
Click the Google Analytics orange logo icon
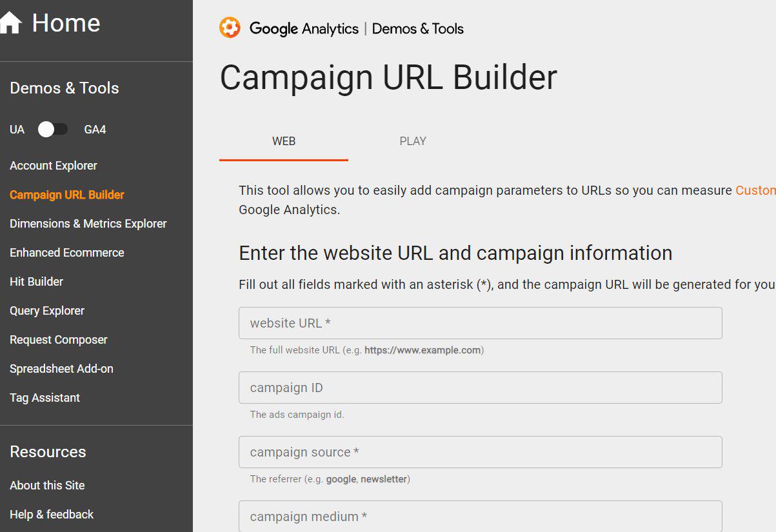[230, 28]
